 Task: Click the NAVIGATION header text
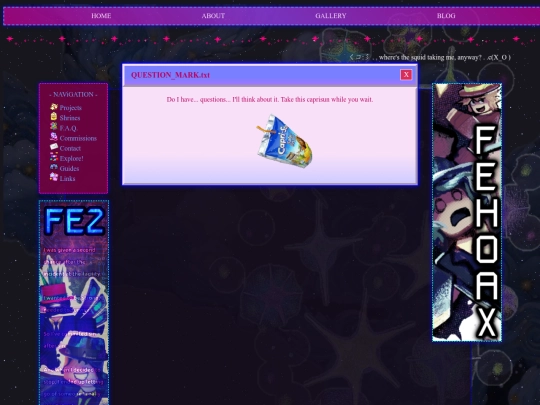point(73,94)
